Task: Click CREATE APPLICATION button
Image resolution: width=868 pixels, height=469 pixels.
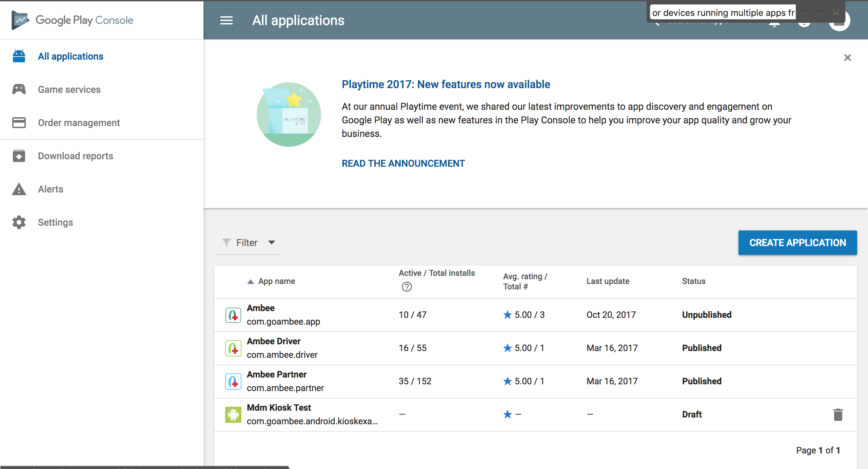Action: coord(797,243)
